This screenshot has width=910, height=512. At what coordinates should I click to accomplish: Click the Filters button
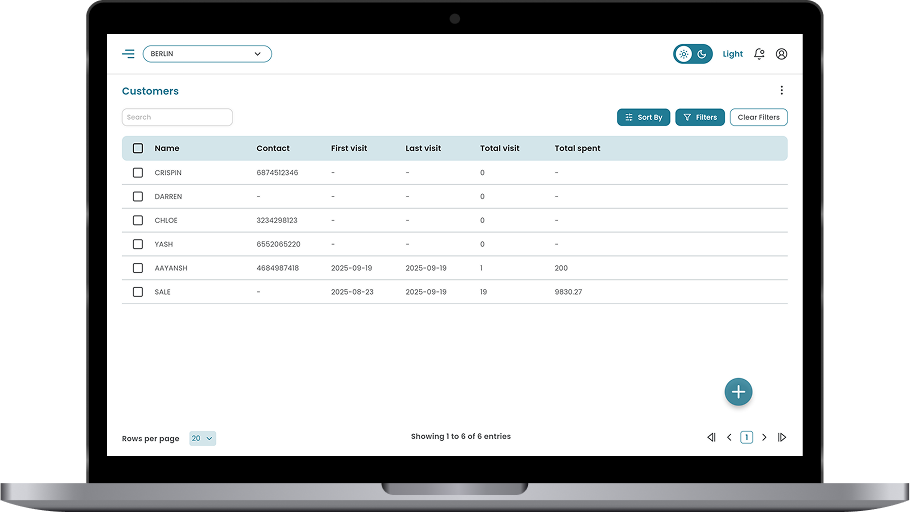700,117
